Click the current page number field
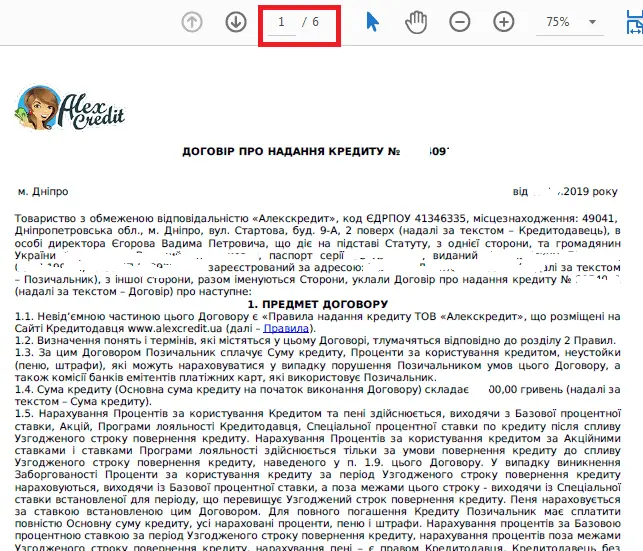The width and height of the screenshot is (643, 551). point(282,23)
